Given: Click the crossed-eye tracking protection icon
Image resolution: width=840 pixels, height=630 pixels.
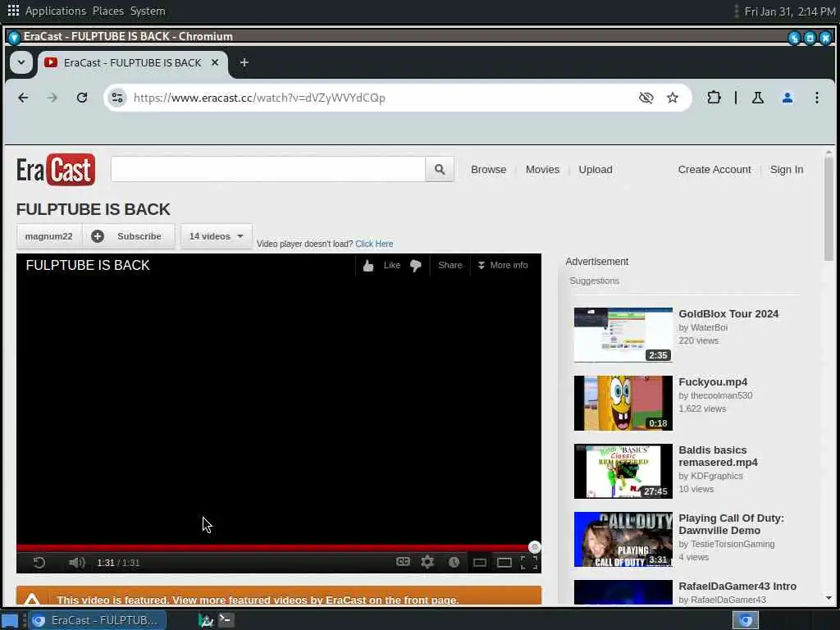Looking at the screenshot, I should (646, 98).
